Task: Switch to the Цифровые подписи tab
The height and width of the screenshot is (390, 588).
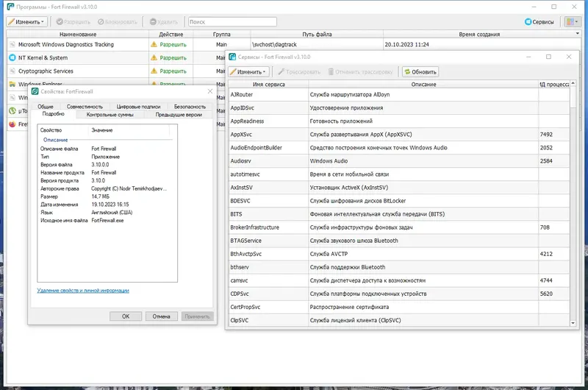Action: point(138,107)
